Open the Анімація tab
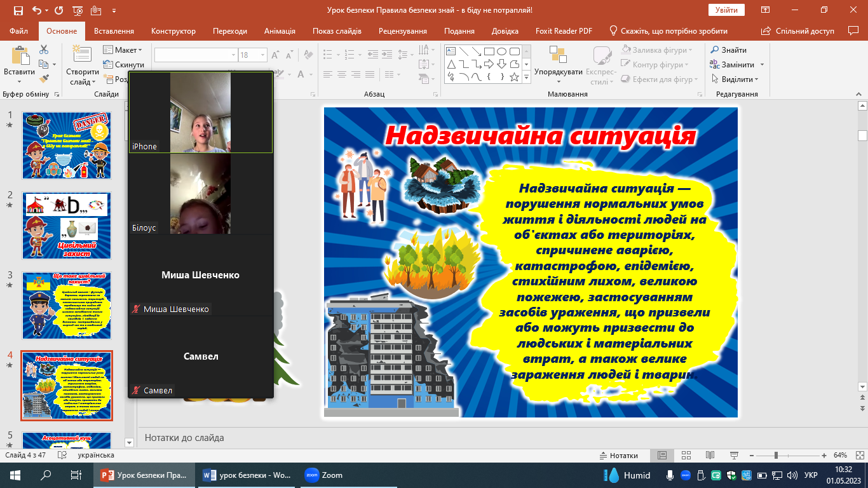Image resolution: width=868 pixels, height=488 pixels. click(x=280, y=30)
